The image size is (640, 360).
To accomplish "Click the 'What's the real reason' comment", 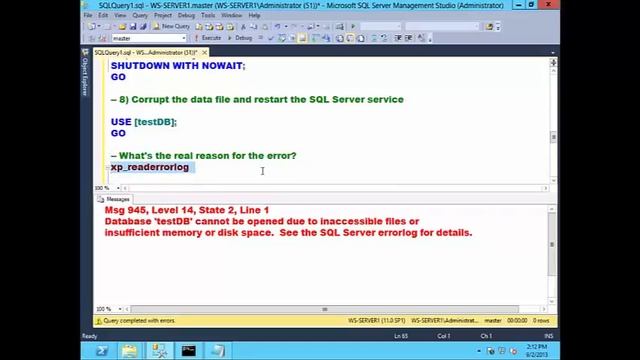I will pyautogui.click(x=204, y=156).
